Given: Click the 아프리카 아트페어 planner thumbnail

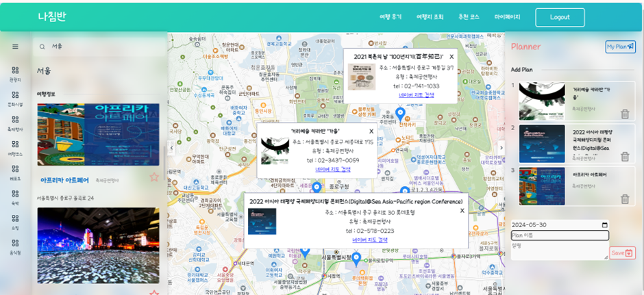Looking at the screenshot, I should [x=542, y=186].
